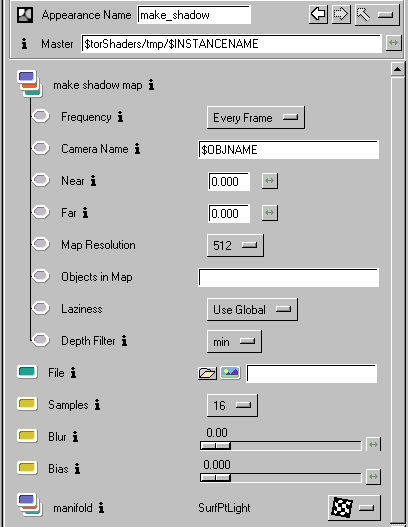Click the info icon beside Master
Image resolution: width=408 pixels, height=527 pixels.
[x=24, y=44]
